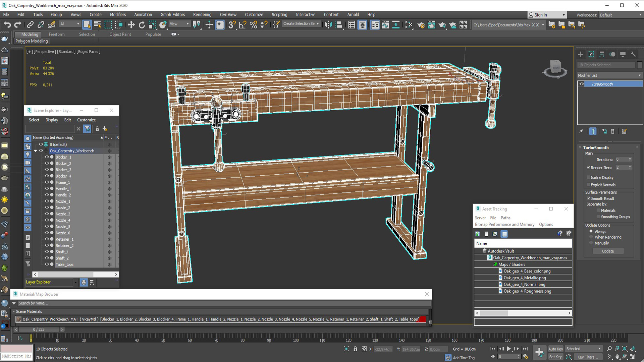
Task: Collapse the Oak_Carpentry_Workbench layer tree
Action: pos(35,151)
